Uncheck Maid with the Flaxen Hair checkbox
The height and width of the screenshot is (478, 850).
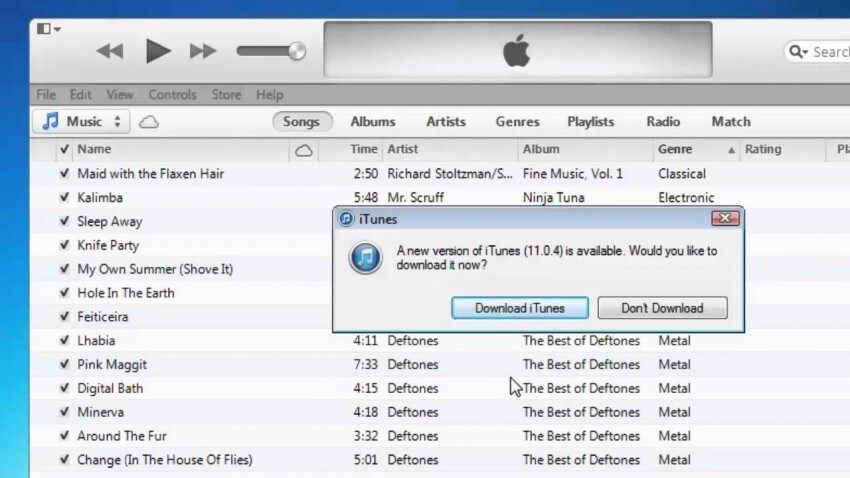click(64, 173)
